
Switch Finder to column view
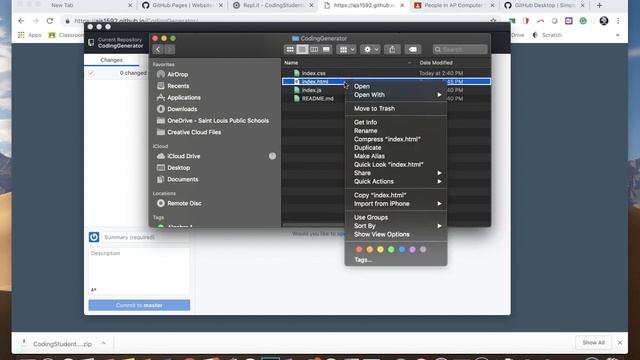coord(314,49)
